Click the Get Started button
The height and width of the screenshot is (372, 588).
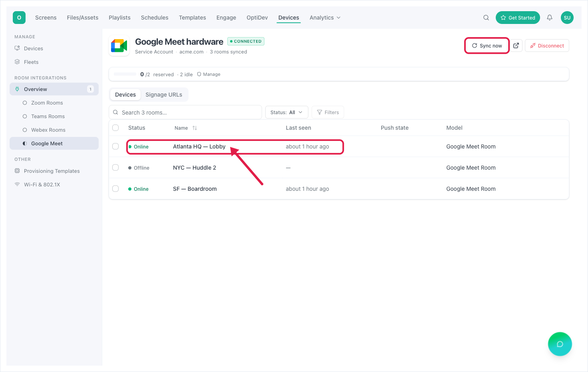pos(518,18)
